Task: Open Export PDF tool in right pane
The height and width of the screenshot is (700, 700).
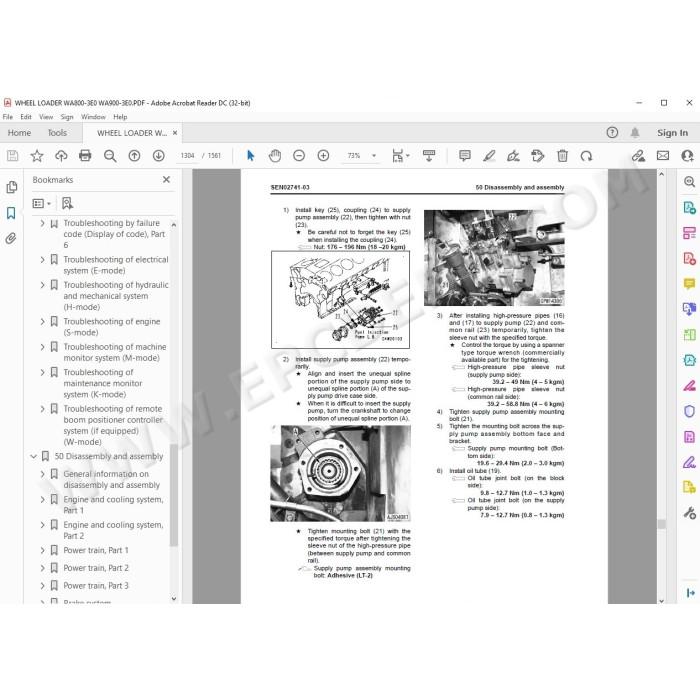Action: pos(689,207)
